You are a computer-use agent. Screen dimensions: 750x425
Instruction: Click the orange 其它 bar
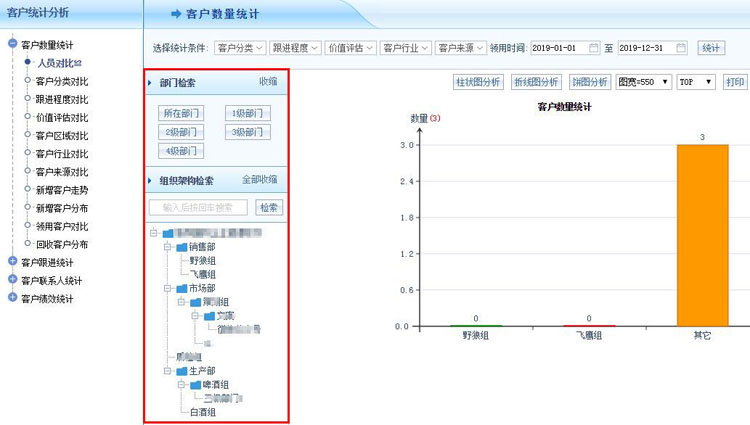coord(702,235)
